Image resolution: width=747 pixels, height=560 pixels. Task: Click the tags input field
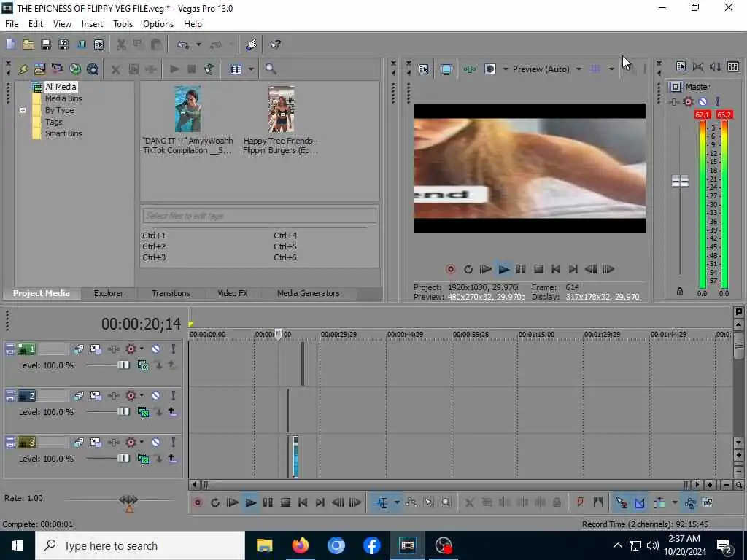pyautogui.click(x=259, y=216)
